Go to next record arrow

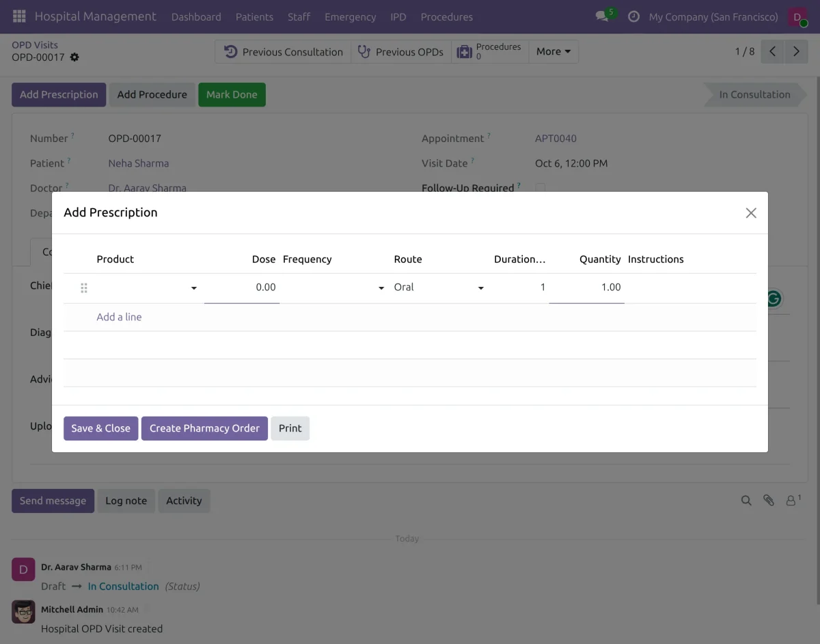click(796, 51)
